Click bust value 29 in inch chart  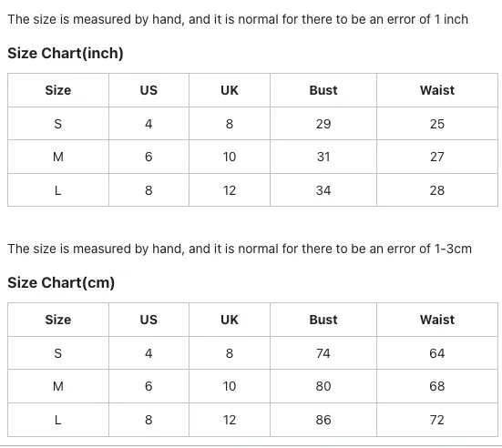pyautogui.click(x=323, y=124)
